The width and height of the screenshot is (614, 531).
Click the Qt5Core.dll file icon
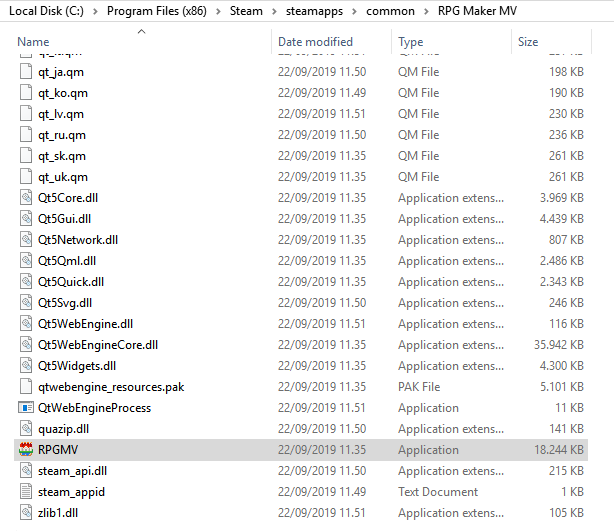(26, 197)
